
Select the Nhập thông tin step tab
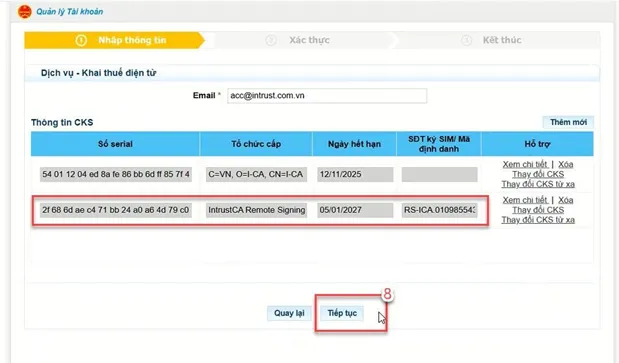(x=114, y=40)
